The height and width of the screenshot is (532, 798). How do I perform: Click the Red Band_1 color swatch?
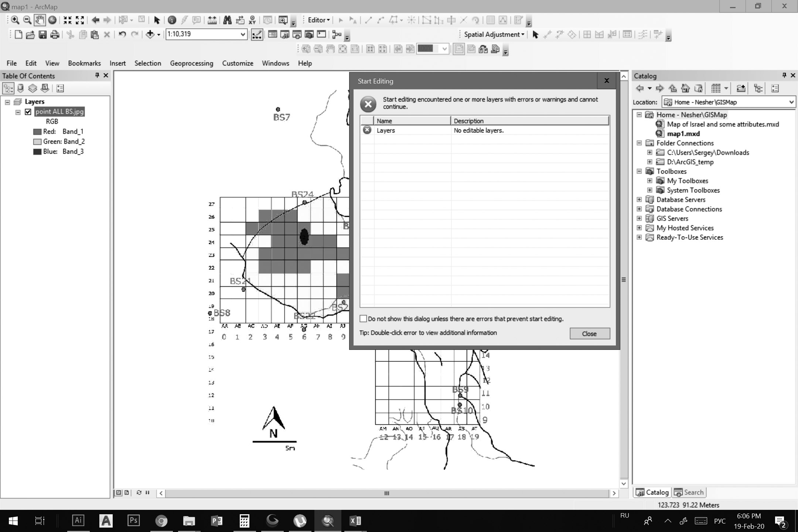click(x=37, y=132)
